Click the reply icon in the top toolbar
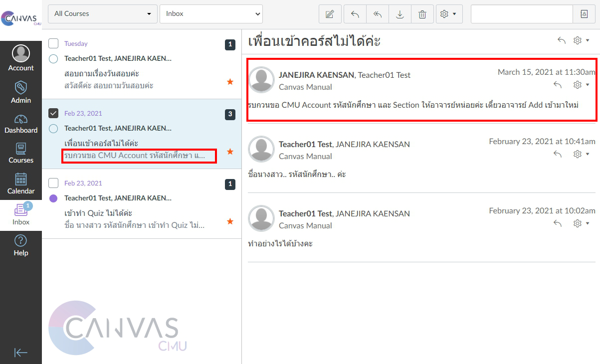The width and height of the screenshot is (600, 364). 355,14
